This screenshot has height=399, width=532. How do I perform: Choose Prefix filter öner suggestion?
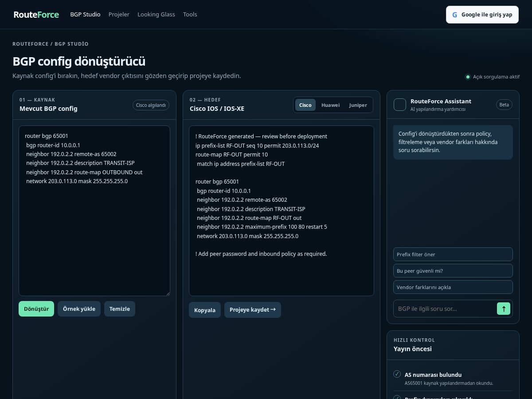pos(453,254)
